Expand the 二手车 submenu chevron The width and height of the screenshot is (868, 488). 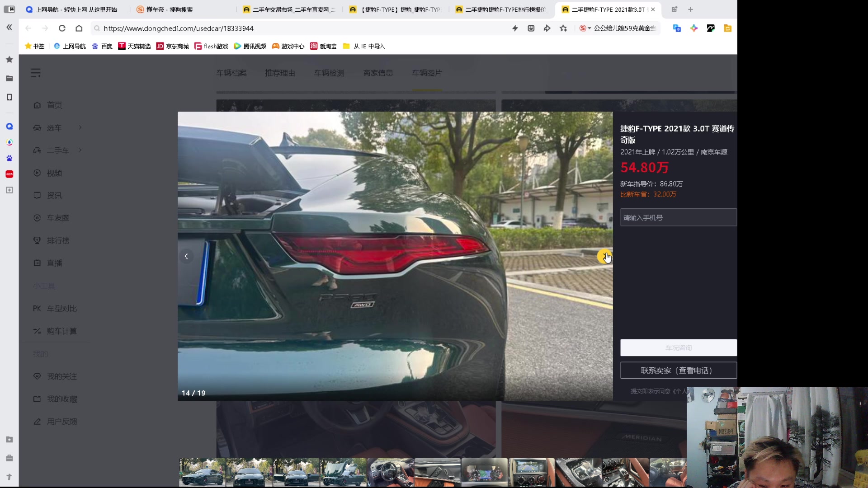click(x=80, y=150)
